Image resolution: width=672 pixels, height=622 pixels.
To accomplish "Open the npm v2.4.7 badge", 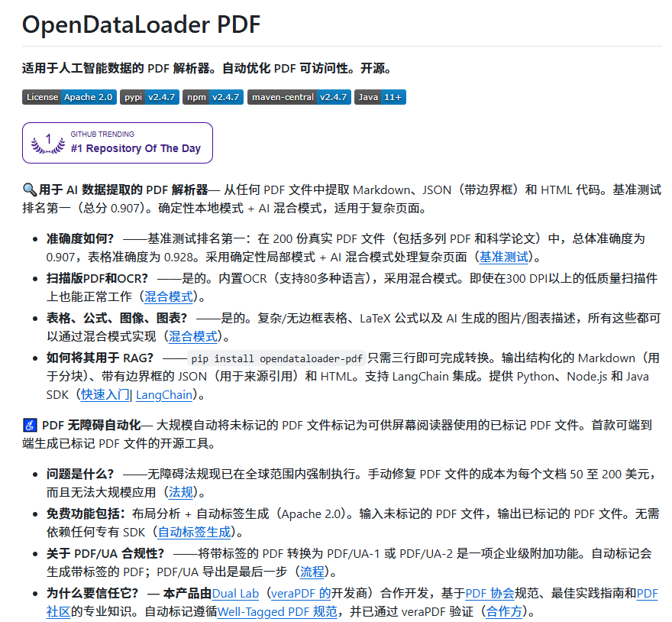I will (213, 97).
